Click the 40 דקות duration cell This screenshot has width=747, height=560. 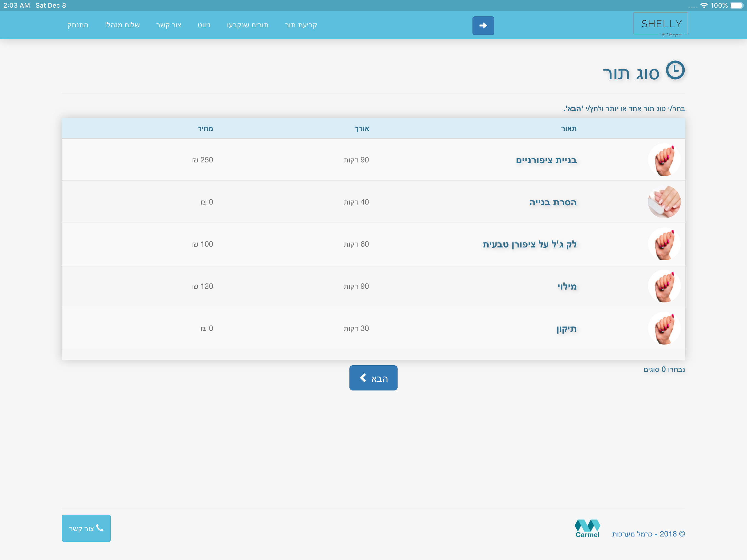pos(356,202)
